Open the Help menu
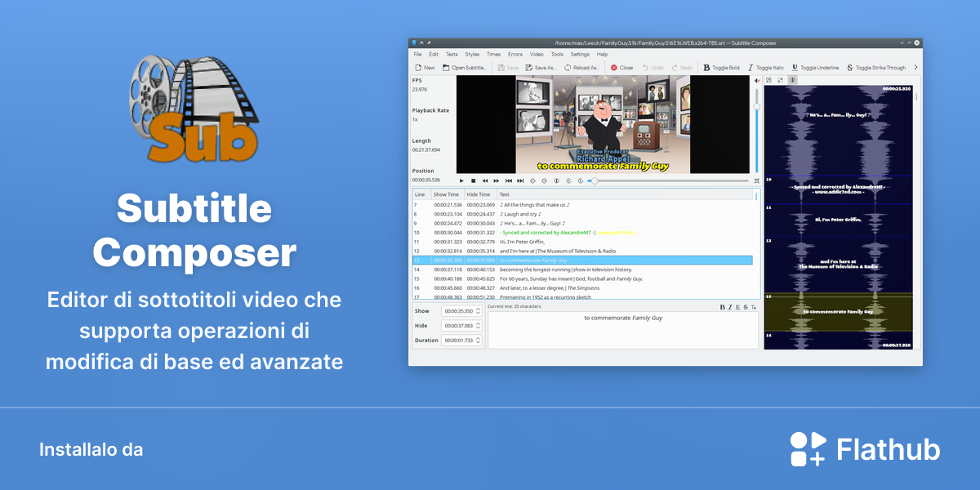This screenshot has height=490, width=980. [x=602, y=54]
